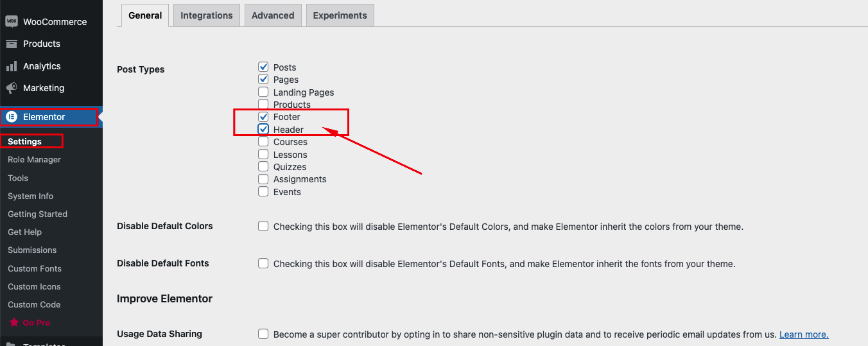This screenshot has height=346, width=868.
Task: Enable the Landing Pages post type checkbox
Action: (x=263, y=92)
